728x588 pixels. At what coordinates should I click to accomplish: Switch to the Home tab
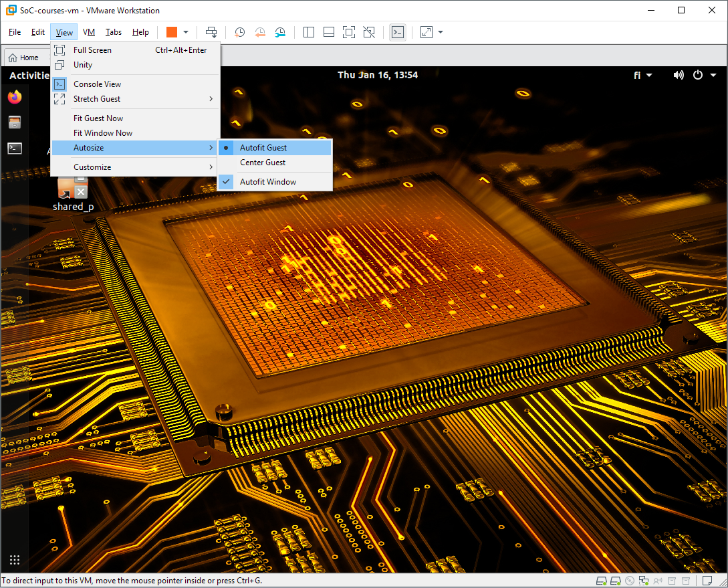click(x=23, y=58)
